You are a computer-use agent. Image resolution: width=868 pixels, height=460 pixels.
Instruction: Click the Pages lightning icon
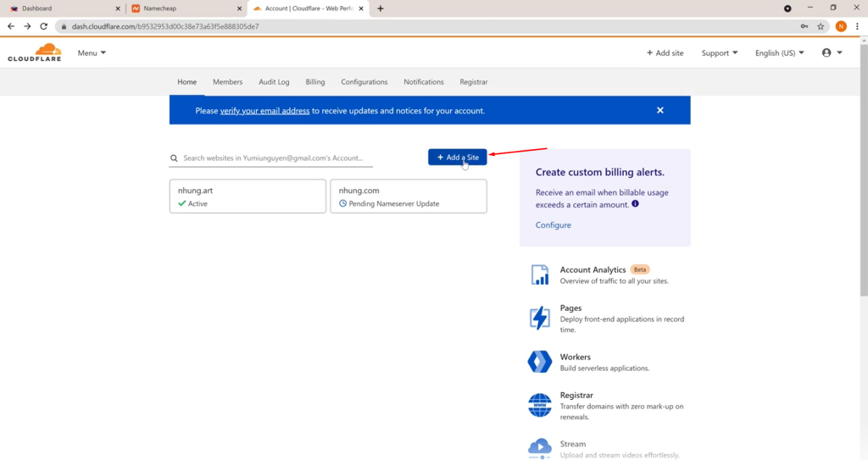[x=540, y=318]
